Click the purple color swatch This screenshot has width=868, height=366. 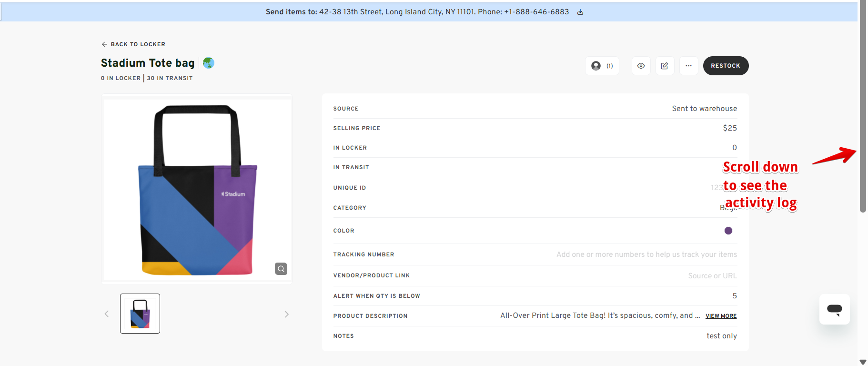click(728, 231)
